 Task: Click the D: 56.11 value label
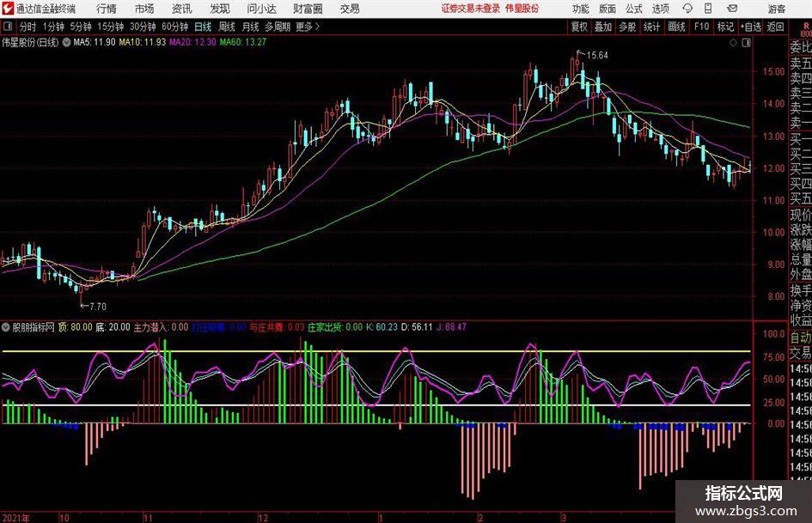417,327
